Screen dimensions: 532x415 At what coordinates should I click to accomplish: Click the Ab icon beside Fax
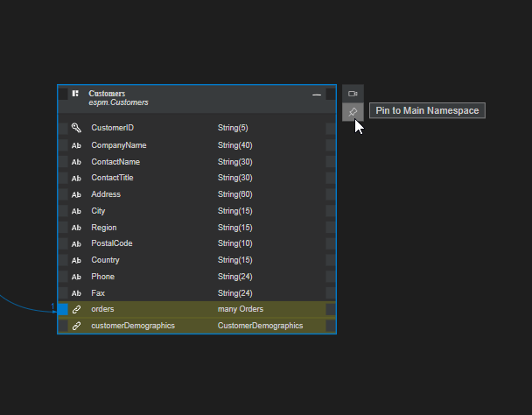tap(76, 293)
